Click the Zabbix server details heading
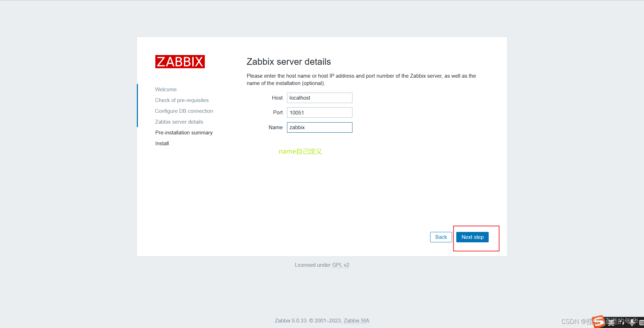The width and height of the screenshot is (644, 328). coord(289,62)
